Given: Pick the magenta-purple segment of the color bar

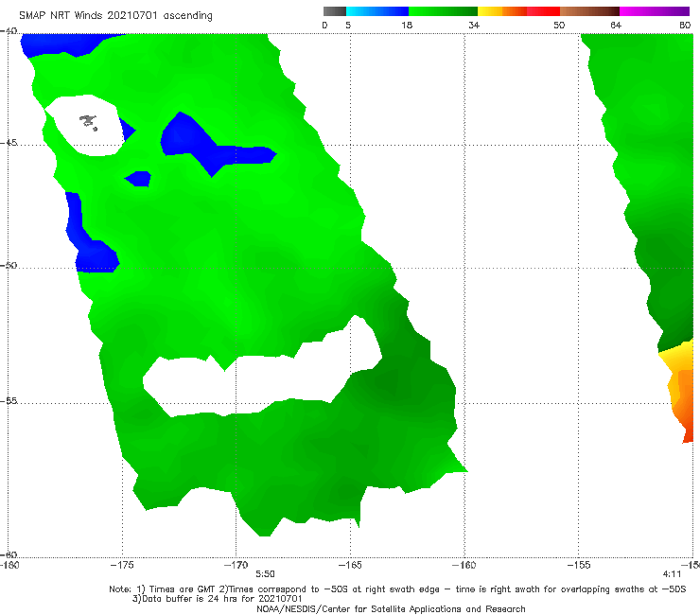Looking at the screenshot, I should [655, 11].
